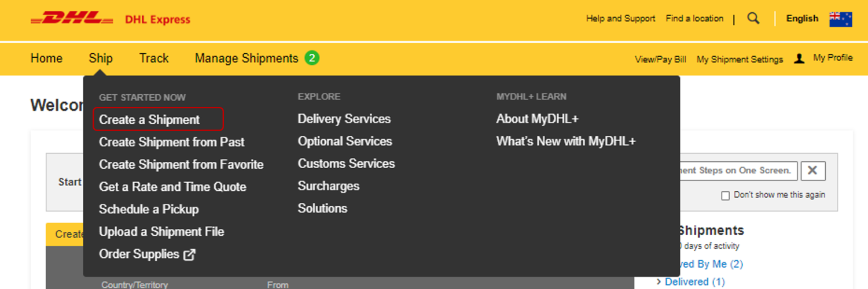
Task: Go to My Shipment Settings
Action: (740, 60)
